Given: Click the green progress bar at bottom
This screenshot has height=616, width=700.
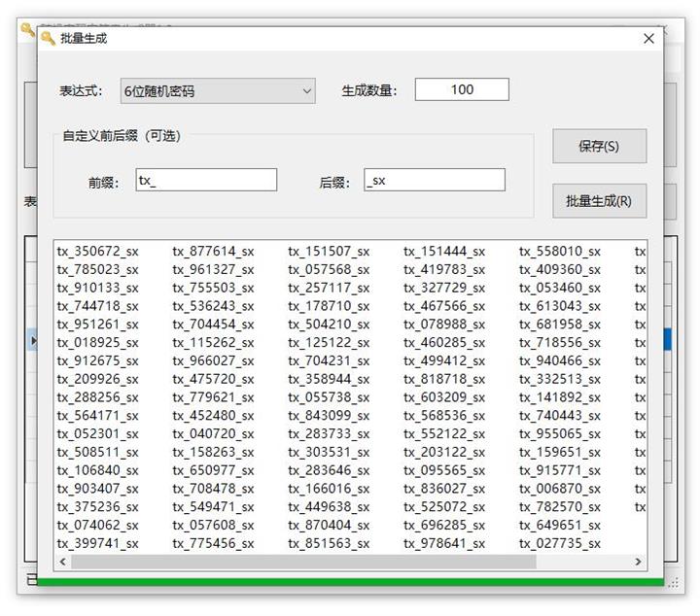Looking at the screenshot, I should click(x=350, y=582).
